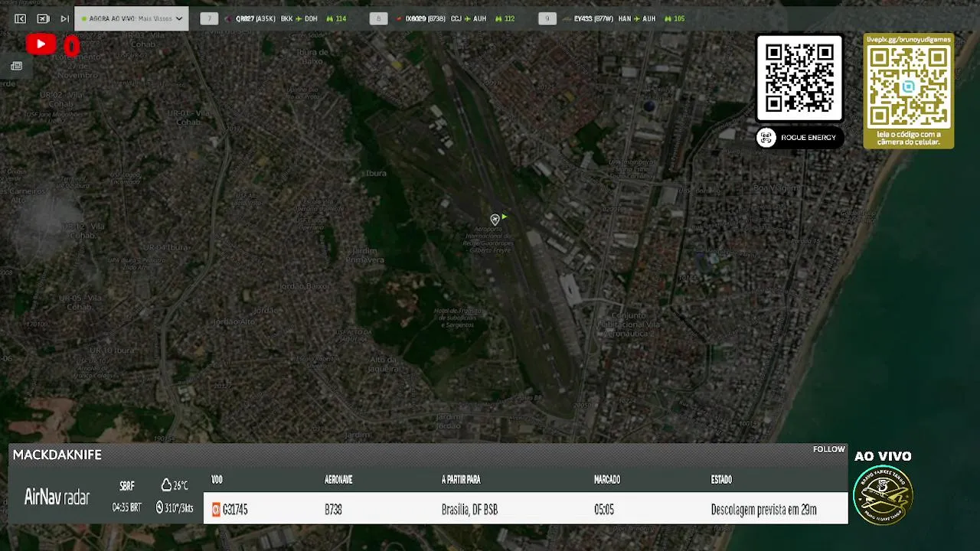Click the 04:35 BRT local time
980x551 pixels.
tap(126, 507)
